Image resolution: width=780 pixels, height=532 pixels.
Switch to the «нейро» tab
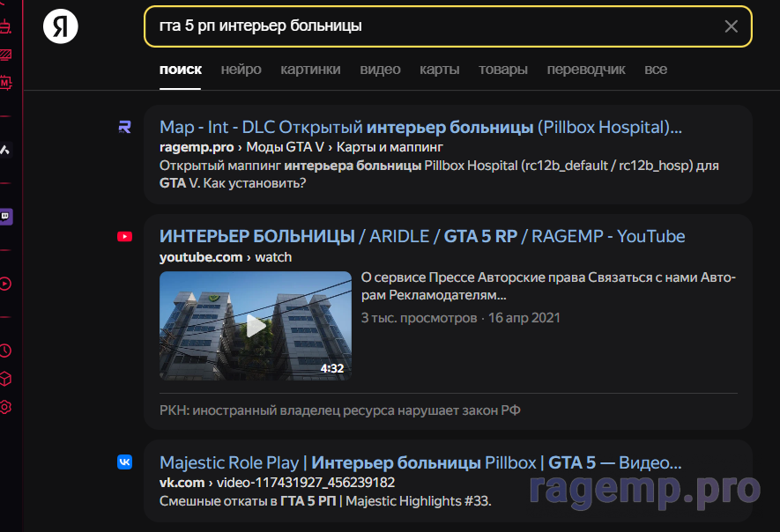click(x=241, y=70)
